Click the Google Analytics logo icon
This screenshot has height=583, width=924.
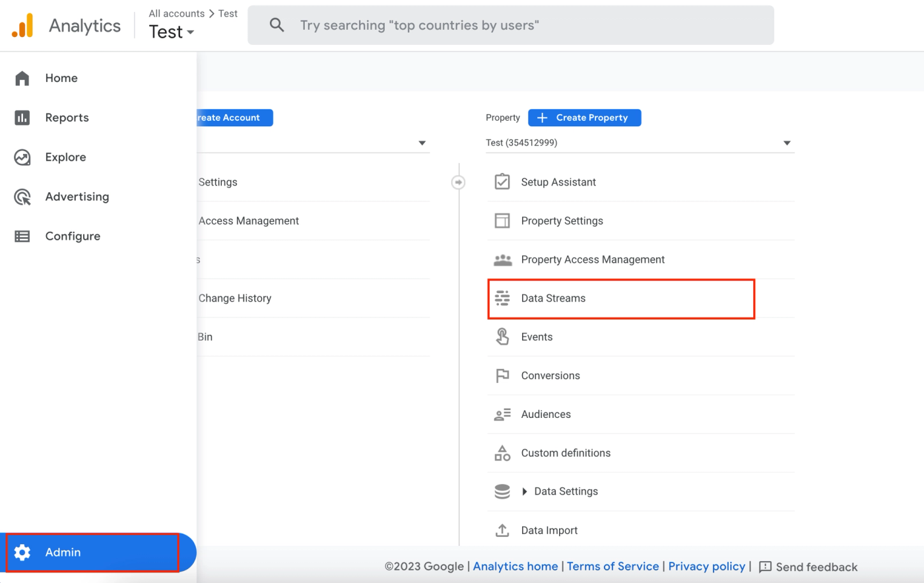(22, 25)
